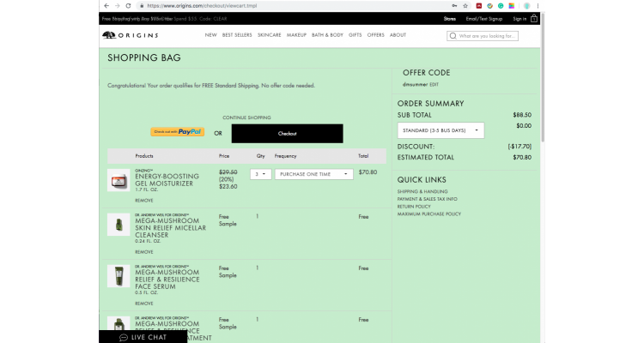Open the green Grammarly extension icon

pos(501,6)
